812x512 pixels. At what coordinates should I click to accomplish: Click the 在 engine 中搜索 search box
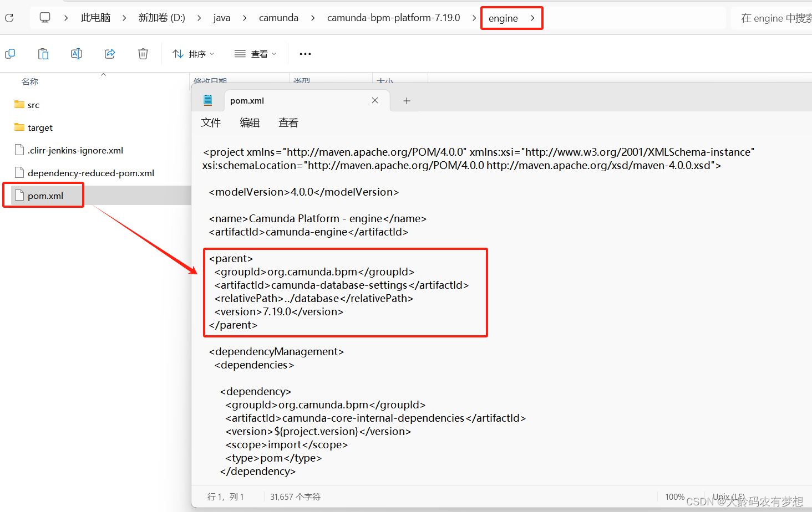(x=772, y=18)
